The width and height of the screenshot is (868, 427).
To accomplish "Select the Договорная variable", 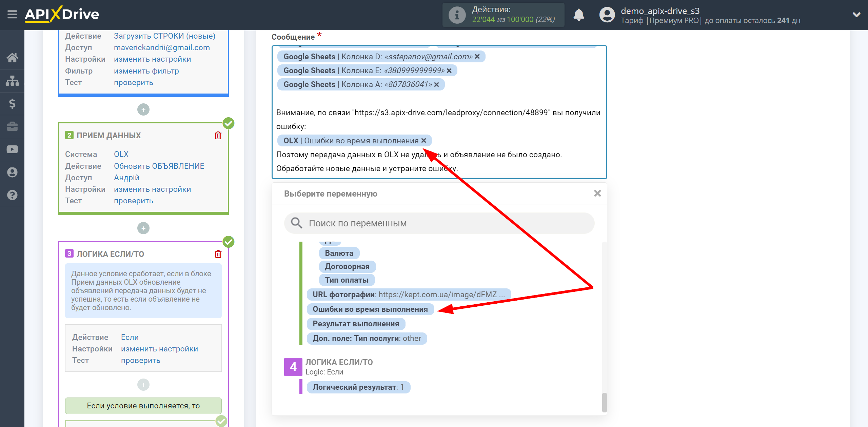I will (x=347, y=266).
